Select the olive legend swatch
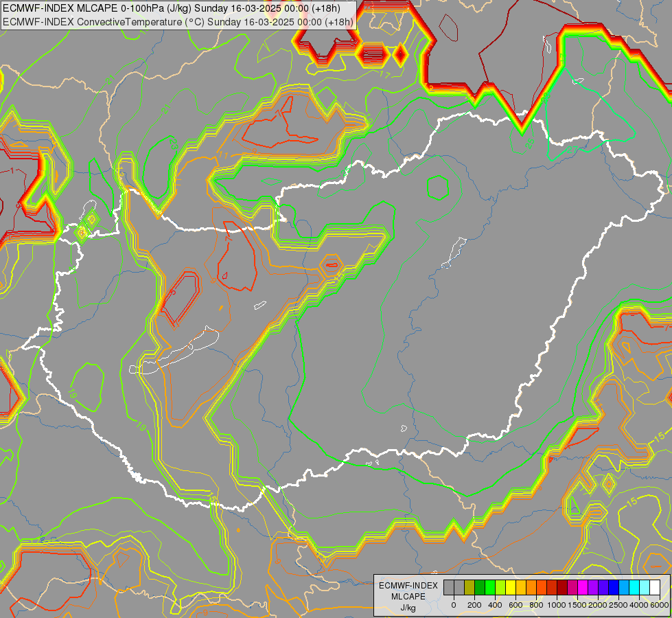This screenshot has width=672, height=618. pos(470,587)
